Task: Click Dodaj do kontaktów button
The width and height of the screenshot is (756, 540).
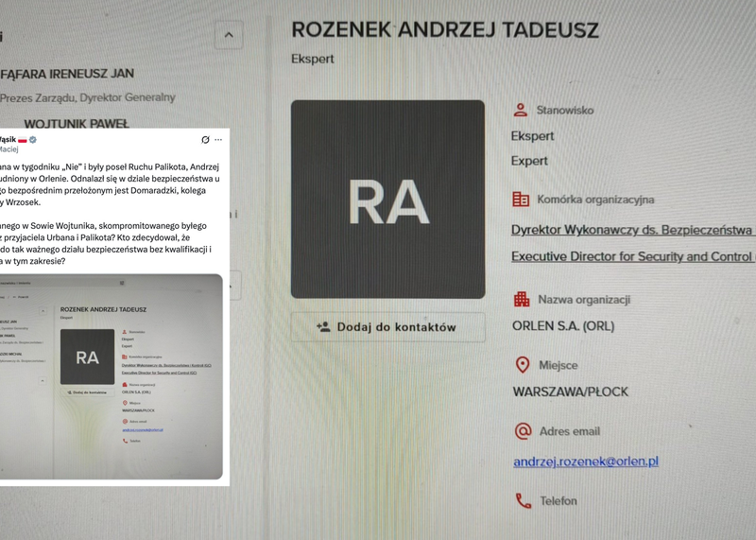Action: pos(387,327)
